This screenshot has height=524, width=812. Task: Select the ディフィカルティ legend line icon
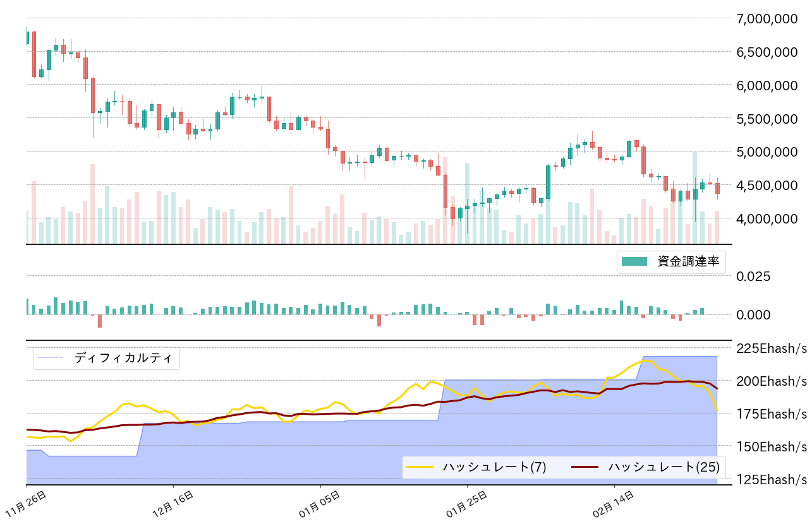(x=49, y=357)
